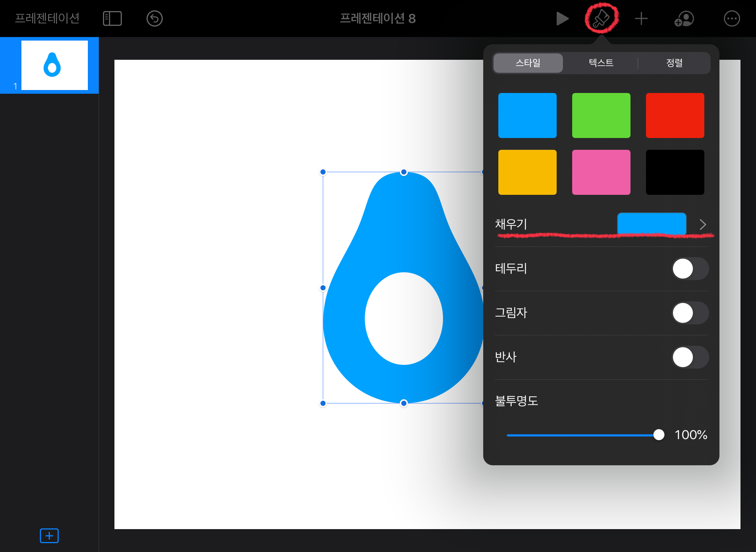Tap the slide navigator panel icon

click(112, 18)
